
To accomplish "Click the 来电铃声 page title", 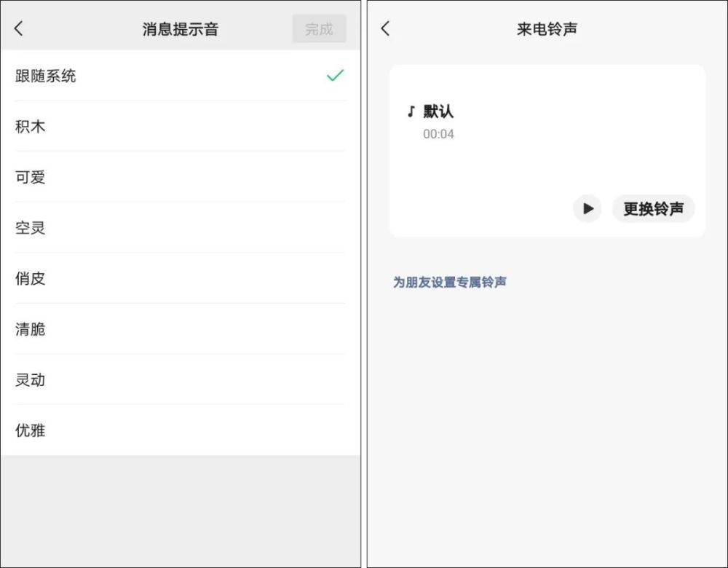I will 547,29.
